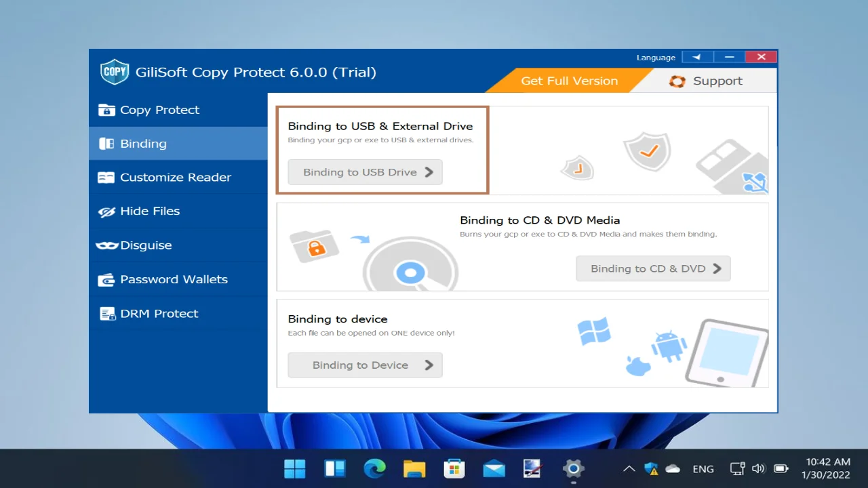Launch Microsoft Edge from taskbar
The image size is (868, 488).
click(374, 468)
